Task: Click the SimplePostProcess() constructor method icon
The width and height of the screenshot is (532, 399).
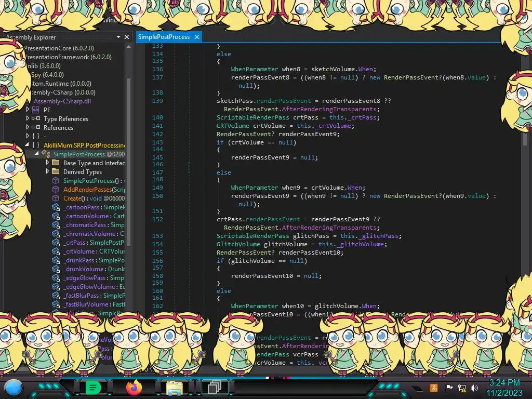Action: (x=56, y=180)
